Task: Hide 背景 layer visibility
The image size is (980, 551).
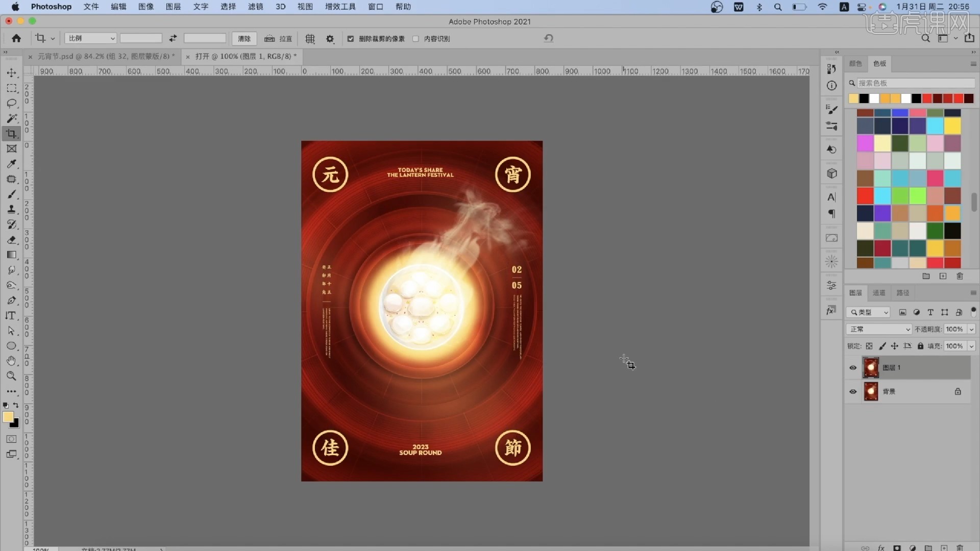Action: tap(853, 392)
